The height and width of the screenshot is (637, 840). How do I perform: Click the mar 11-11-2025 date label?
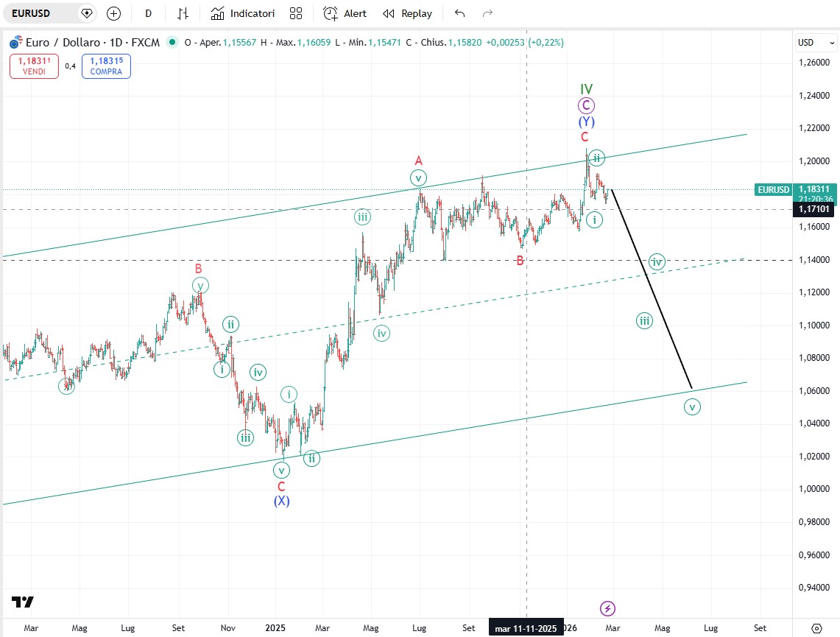526,628
